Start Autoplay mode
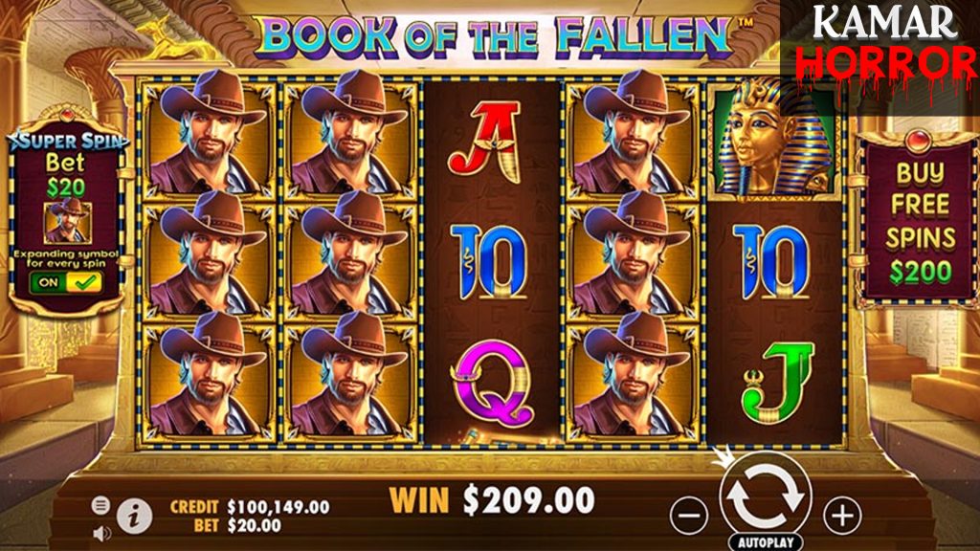Screen dimensions: 980x551 pyautogui.click(x=766, y=541)
